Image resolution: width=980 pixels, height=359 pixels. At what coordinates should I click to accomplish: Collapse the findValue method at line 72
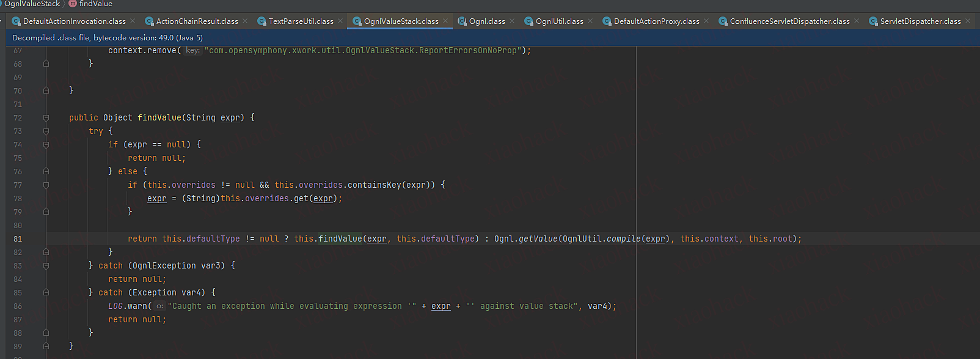[x=46, y=117]
